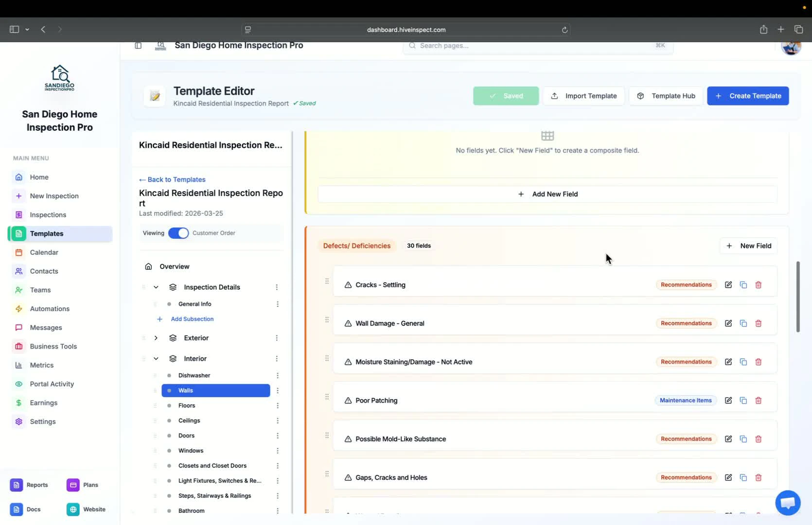The width and height of the screenshot is (812, 525).
Task: Click Add New Field
Action: point(547,194)
